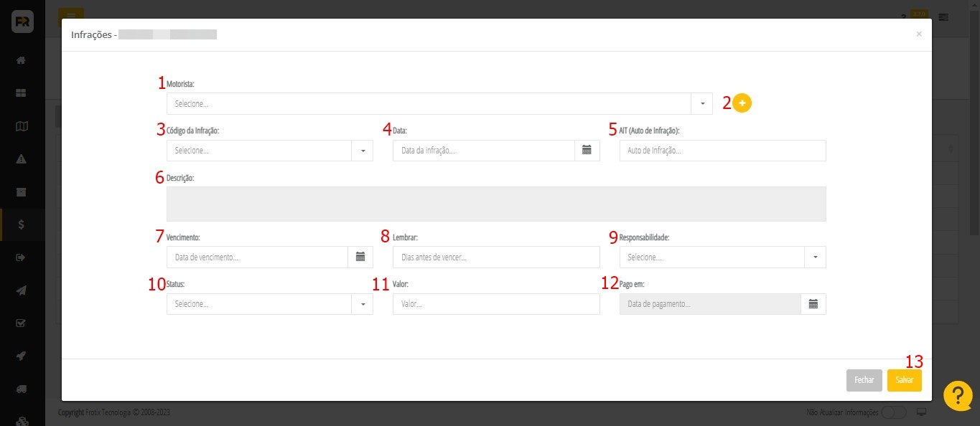
Task: Open the yellow help question mark bubble
Action: click(958, 396)
